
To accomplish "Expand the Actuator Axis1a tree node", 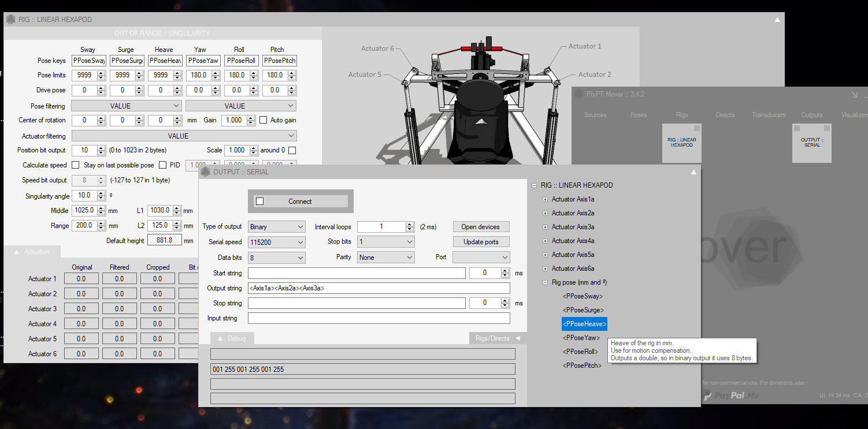I will tap(545, 199).
